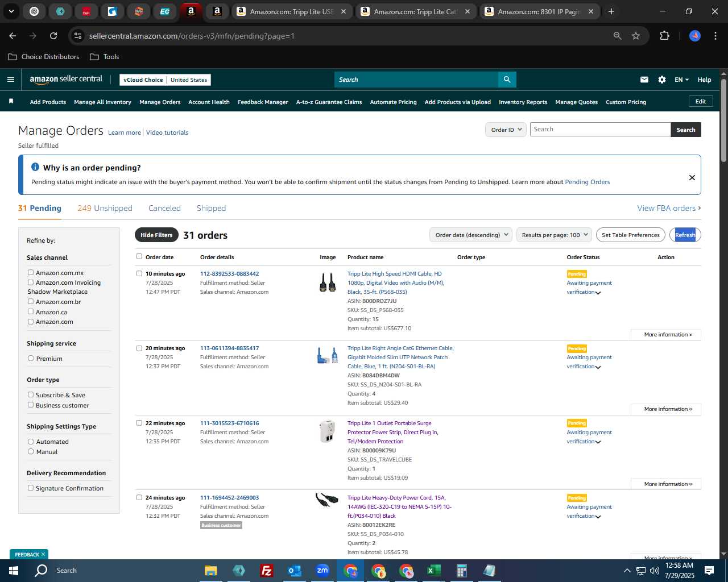Open the settings gear icon

(661, 80)
